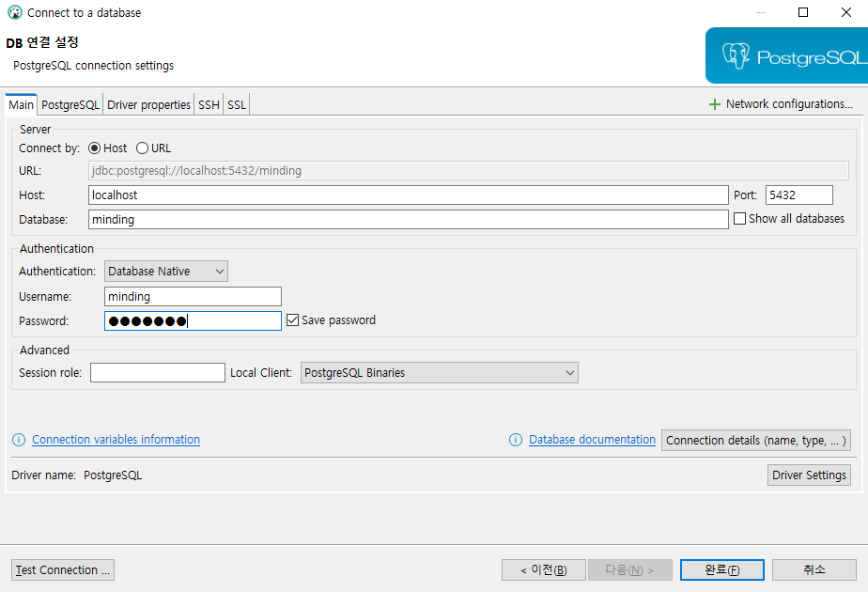Click the info icon beside Database documentation

point(516,440)
